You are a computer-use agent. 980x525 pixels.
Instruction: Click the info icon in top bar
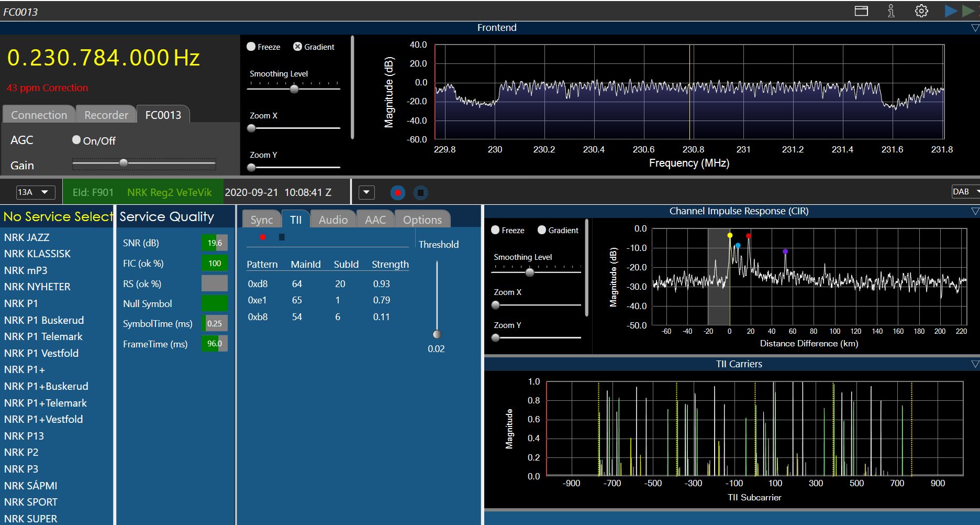coord(891,11)
